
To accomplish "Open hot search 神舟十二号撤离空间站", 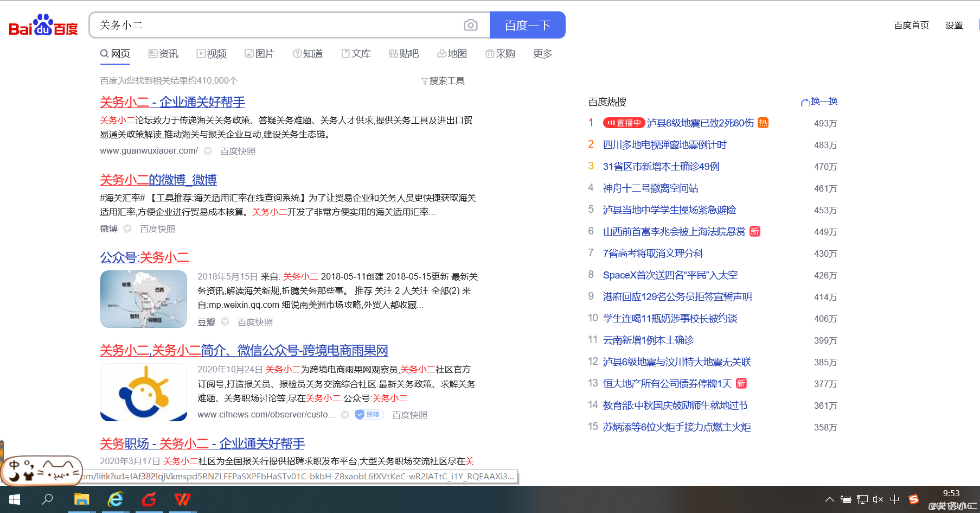I will pyautogui.click(x=650, y=188).
